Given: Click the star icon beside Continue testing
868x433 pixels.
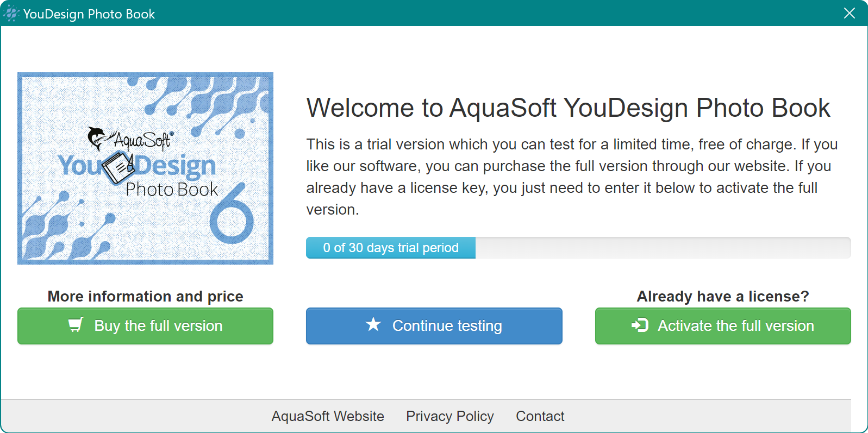Looking at the screenshot, I should pos(373,324).
